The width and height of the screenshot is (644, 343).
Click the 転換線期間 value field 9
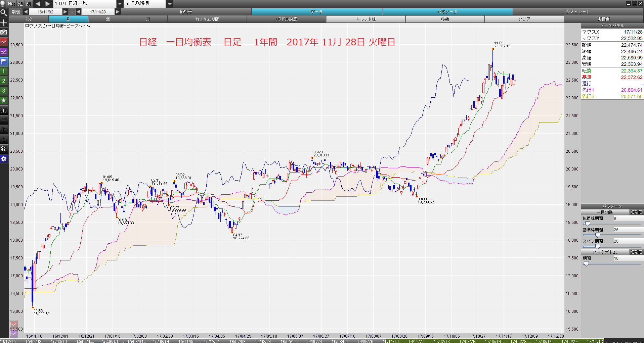click(x=628, y=218)
